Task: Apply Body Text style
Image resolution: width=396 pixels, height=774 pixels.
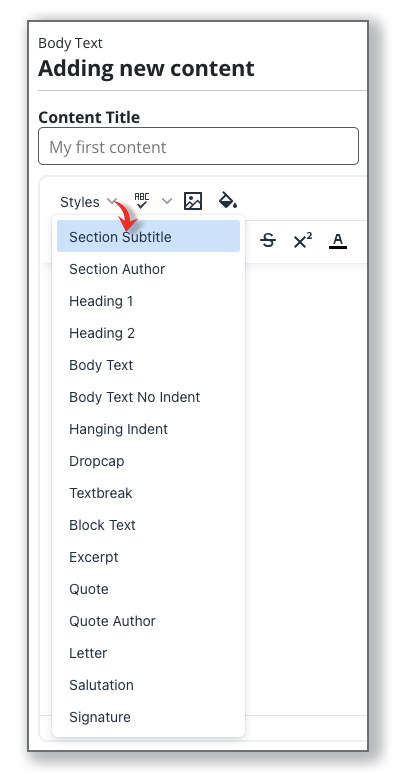Action: [x=148, y=365]
